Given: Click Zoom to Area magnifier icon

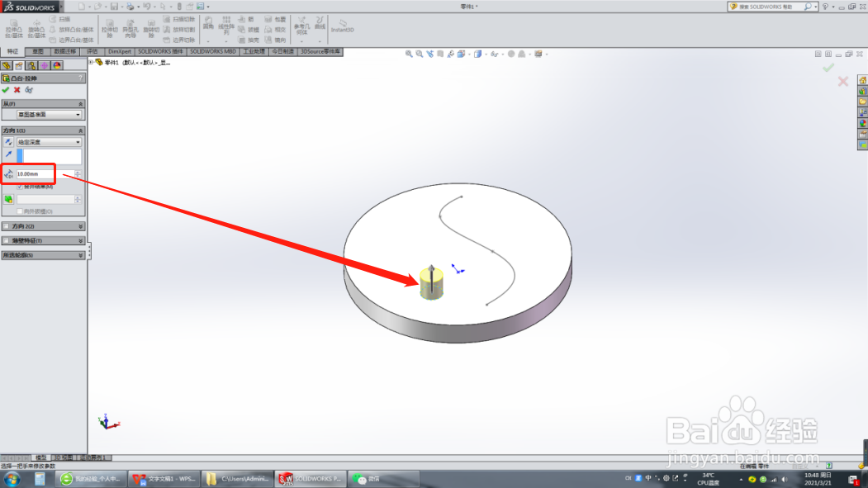Looking at the screenshot, I should coord(419,54).
